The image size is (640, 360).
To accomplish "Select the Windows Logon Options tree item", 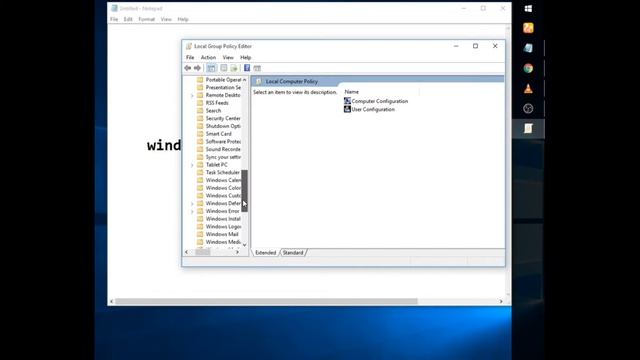I will pyautogui.click(x=223, y=227).
